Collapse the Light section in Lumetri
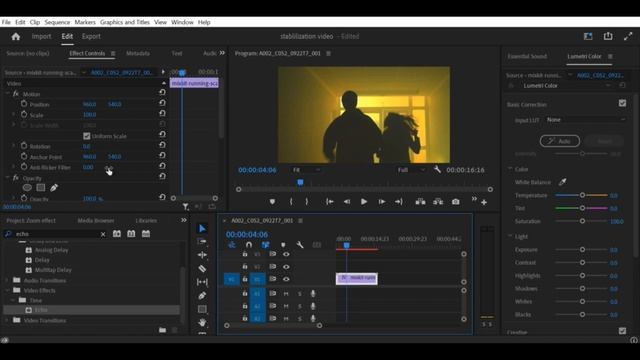Screen dimensions: 640x360 (510, 236)
